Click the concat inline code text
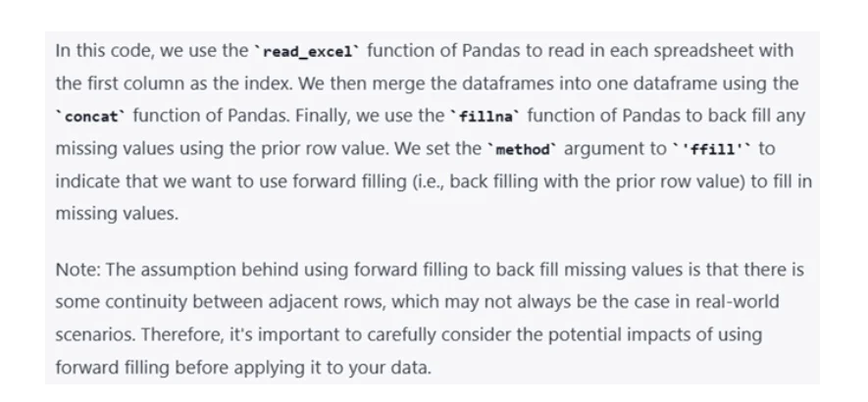Viewport: 868px width, 402px height. point(92,117)
